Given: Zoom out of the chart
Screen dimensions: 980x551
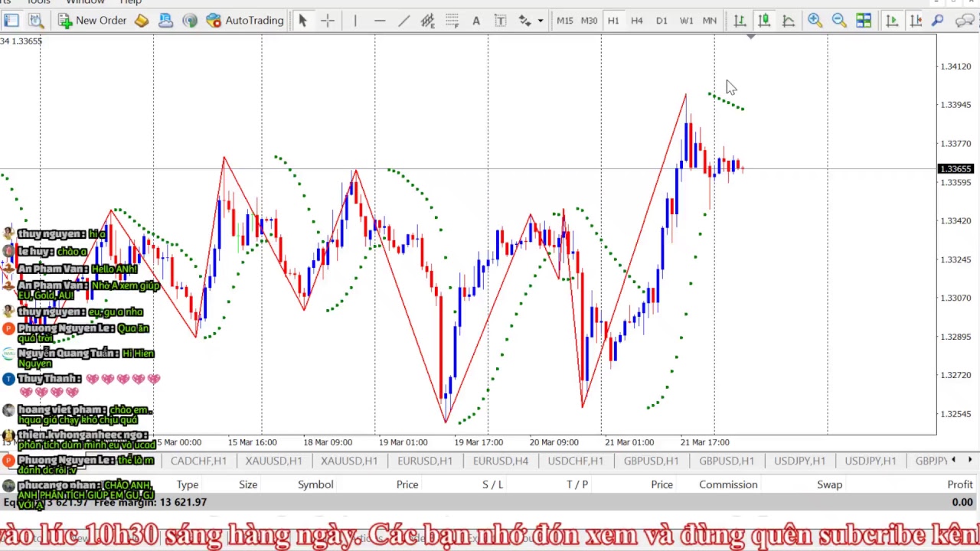Looking at the screenshot, I should [x=839, y=21].
